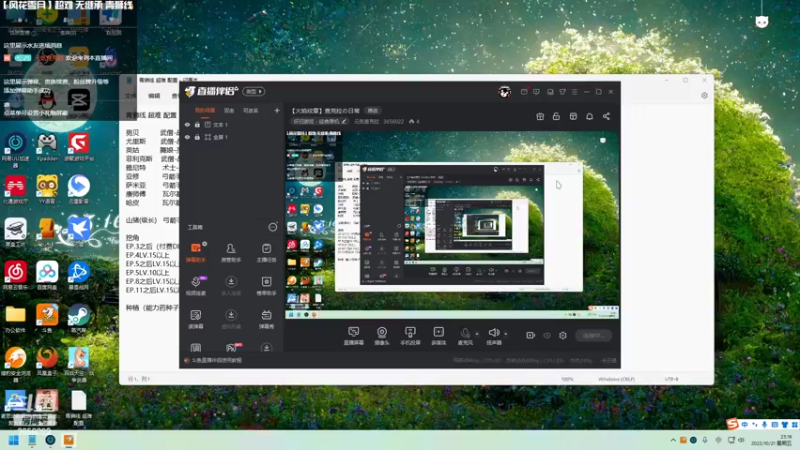Viewport: 800px width, 450px height.
Task: Open the Windows Start button
Action: 13,440
